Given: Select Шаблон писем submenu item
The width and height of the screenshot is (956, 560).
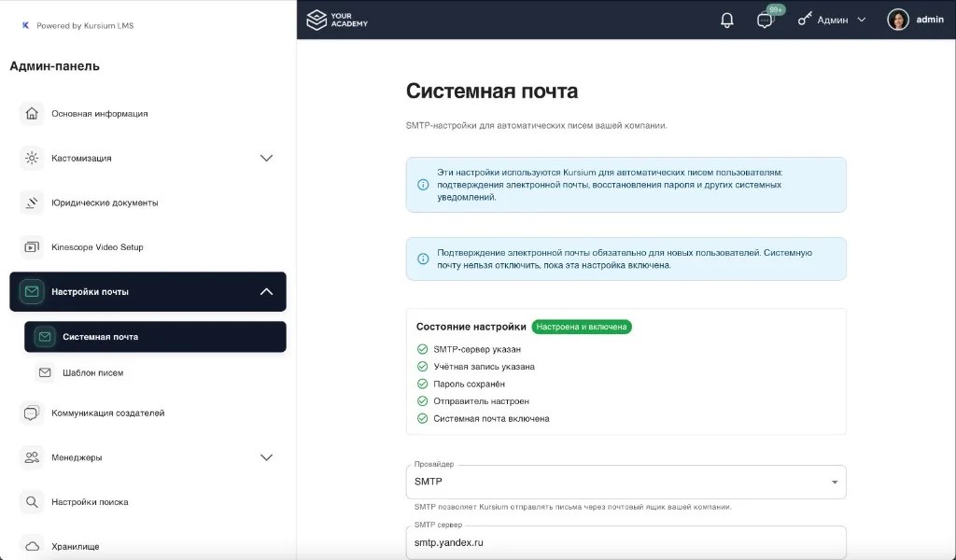Looking at the screenshot, I should point(155,372).
